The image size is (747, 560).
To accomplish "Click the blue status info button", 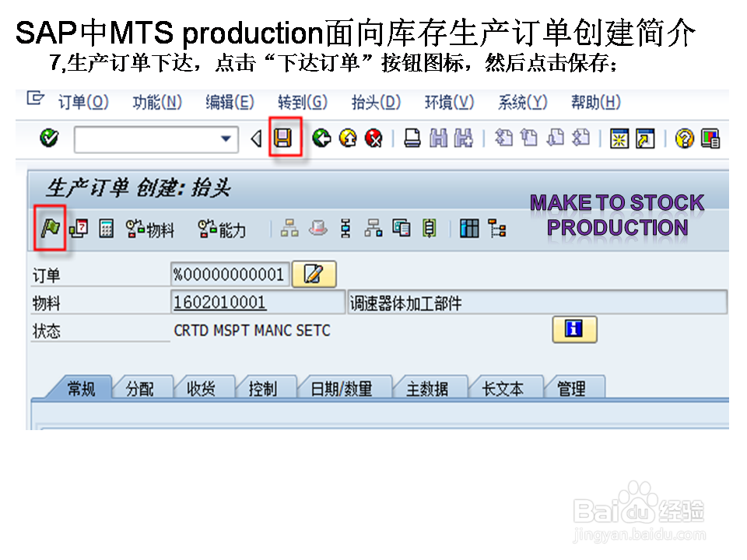I will point(574,329).
